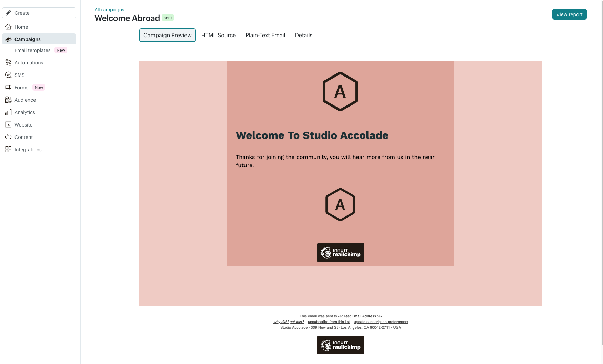
Task: Click the Website layout icon
Action: (x=8, y=125)
